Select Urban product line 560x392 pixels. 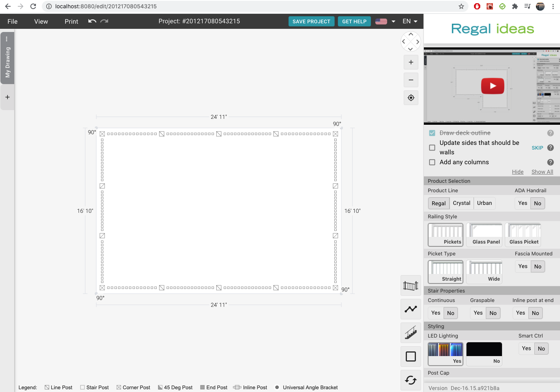coord(485,203)
